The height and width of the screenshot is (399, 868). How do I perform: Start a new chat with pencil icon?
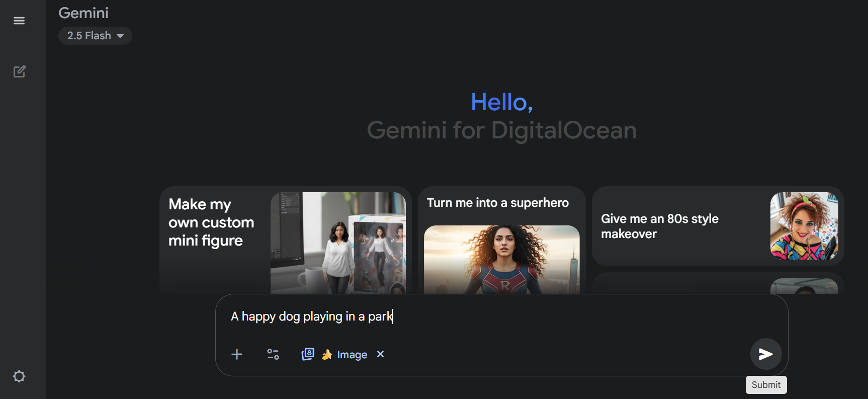19,71
